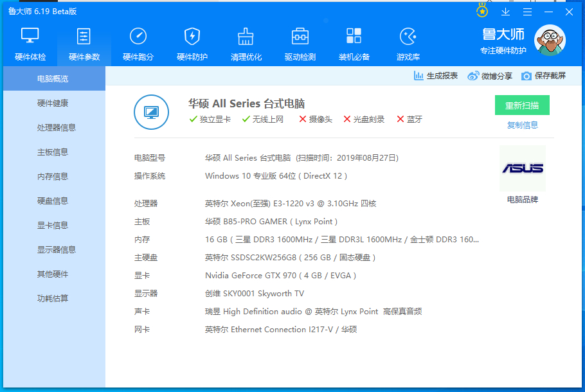Screen dimensions: 585x392
Task: Open the 清理优化 cleanup optimization section
Action: pos(246,44)
